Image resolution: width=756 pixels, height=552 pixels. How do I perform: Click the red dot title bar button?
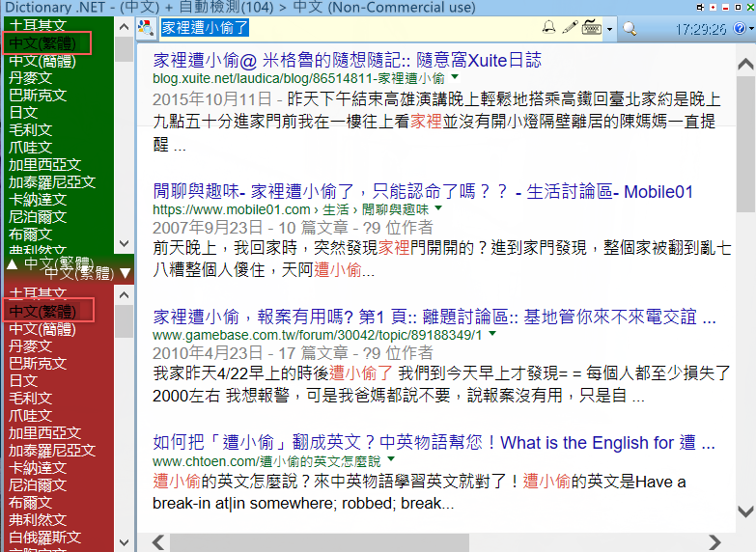[x=714, y=7]
